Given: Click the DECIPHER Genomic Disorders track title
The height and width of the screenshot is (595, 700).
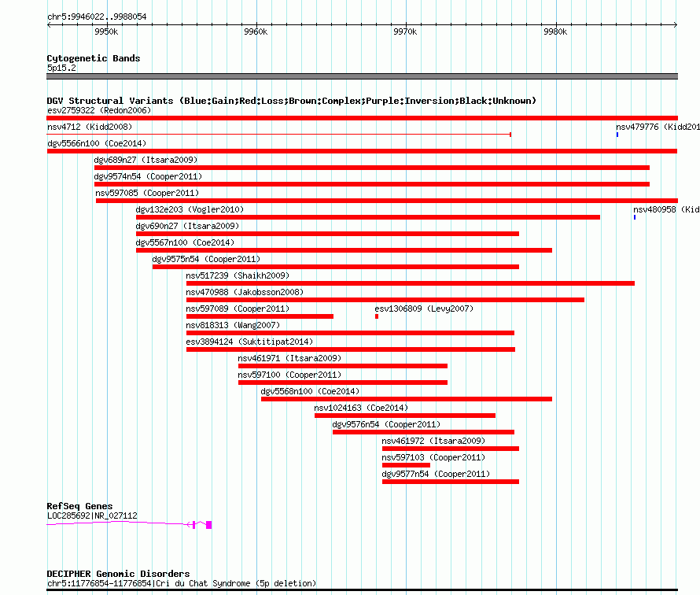Looking at the screenshot, I should click(x=118, y=574).
